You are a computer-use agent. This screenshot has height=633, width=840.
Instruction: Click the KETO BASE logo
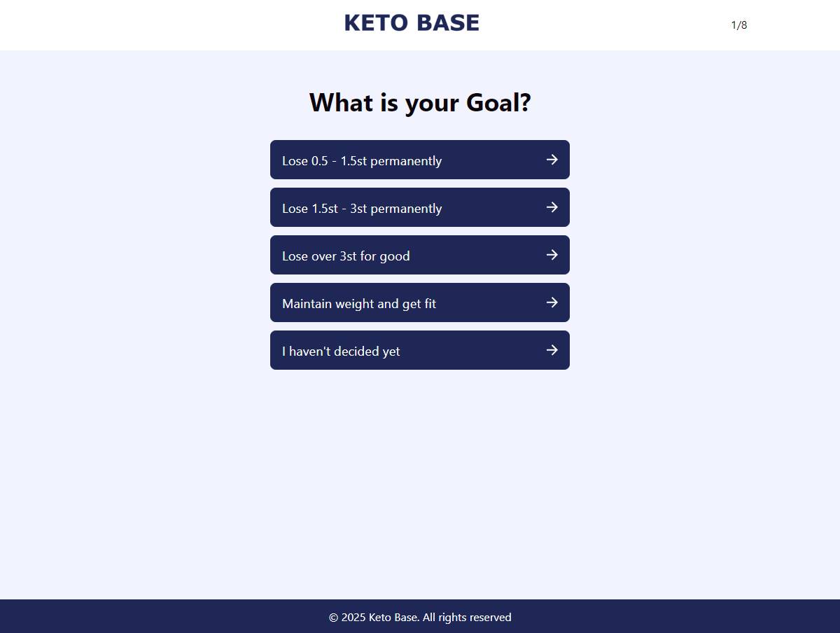[412, 23]
